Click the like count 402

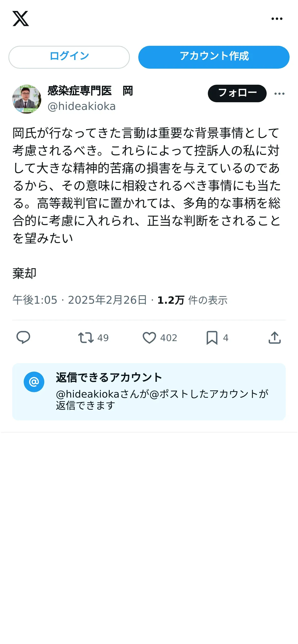(169, 338)
